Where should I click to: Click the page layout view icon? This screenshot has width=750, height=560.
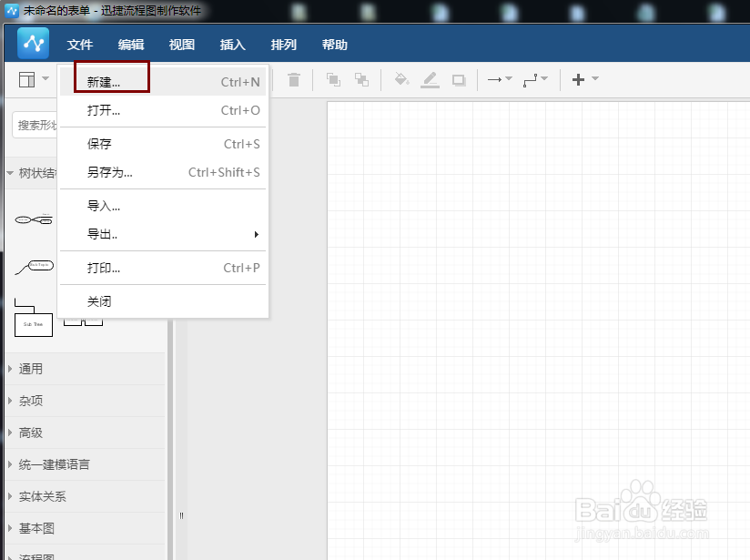[26, 79]
